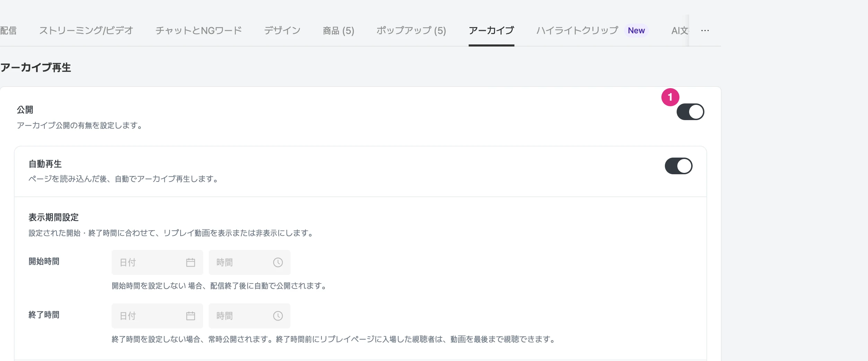Open the 商品 (5) tab
The height and width of the screenshot is (361, 868).
pos(338,31)
